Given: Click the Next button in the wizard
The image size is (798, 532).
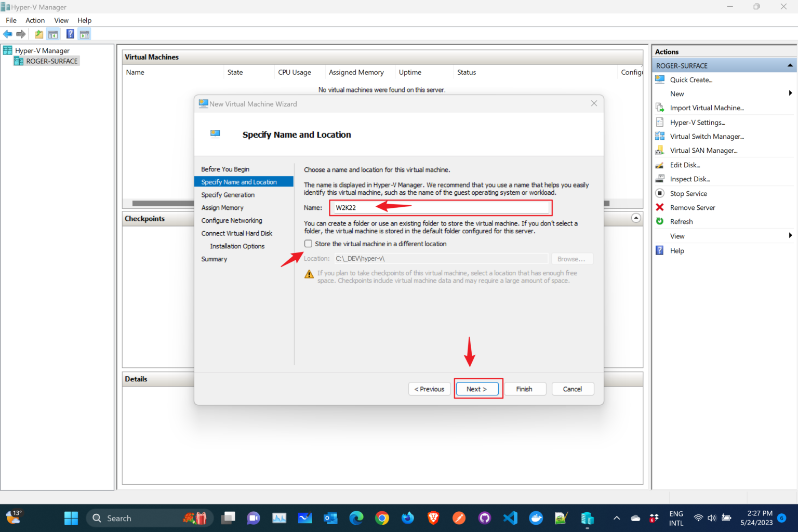Looking at the screenshot, I should (477, 389).
